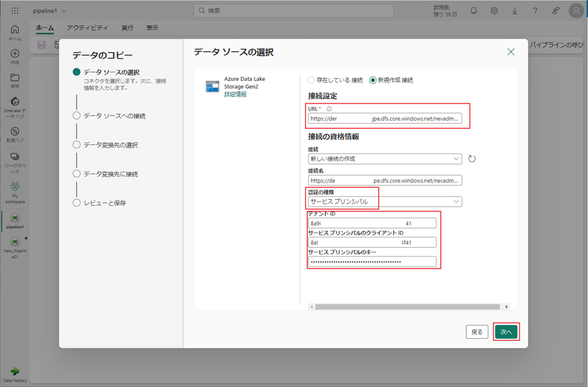588x387 pixels.
Task: Open the user account avatar
Action: (576, 11)
